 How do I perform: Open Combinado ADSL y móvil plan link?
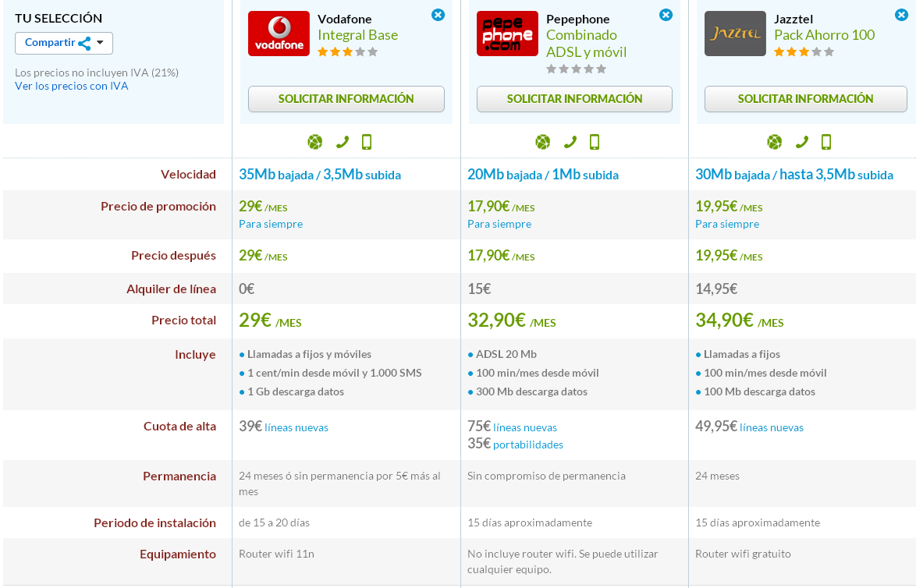coord(586,43)
